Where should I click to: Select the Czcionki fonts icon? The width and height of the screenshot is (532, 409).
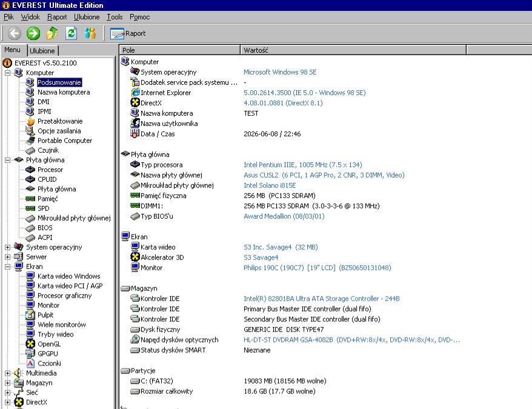pos(30,363)
